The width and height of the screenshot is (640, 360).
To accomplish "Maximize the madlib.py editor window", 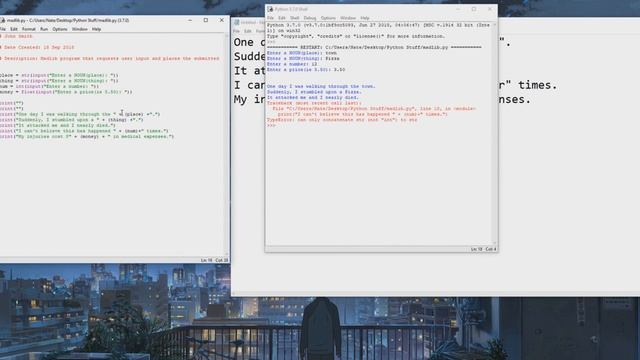I will [x=206, y=20].
